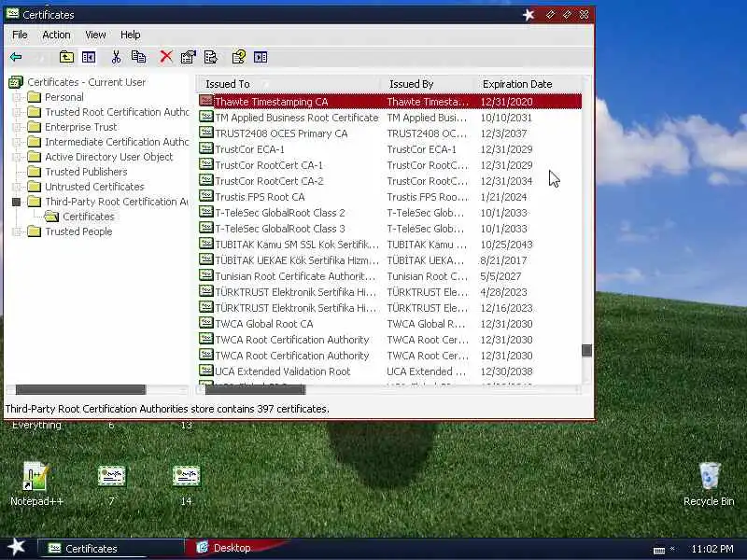Switch to Certificates window via taskbar button
The image size is (747, 560).
pos(110,548)
